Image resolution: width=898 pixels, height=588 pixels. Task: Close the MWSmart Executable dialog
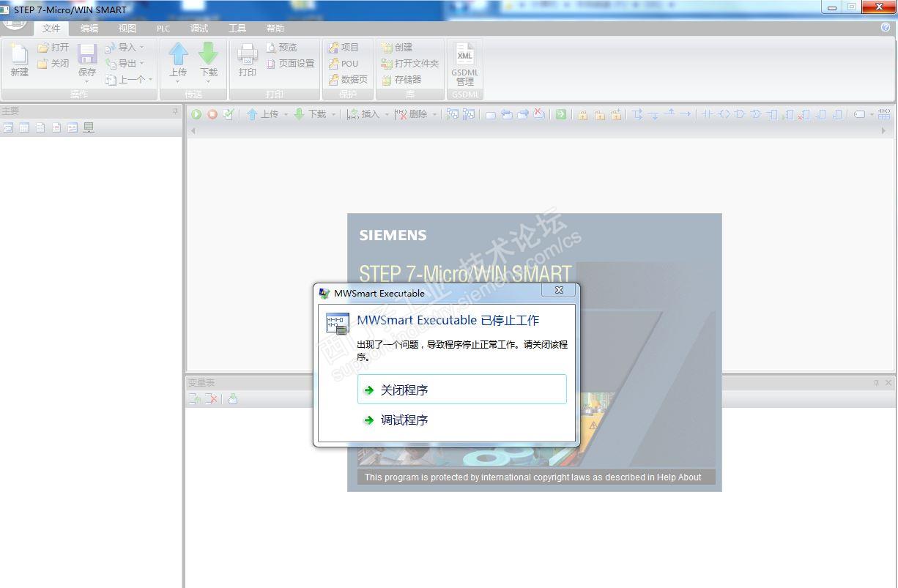tap(559, 291)
